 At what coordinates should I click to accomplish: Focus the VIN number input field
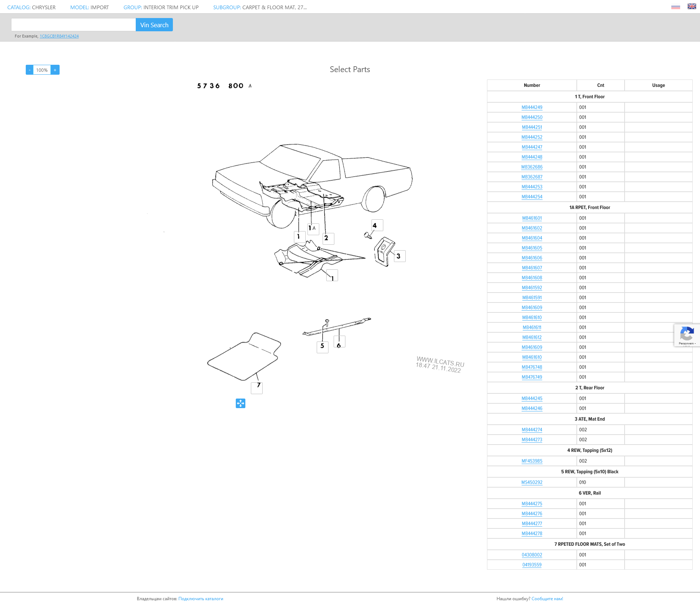click(74, 25)
